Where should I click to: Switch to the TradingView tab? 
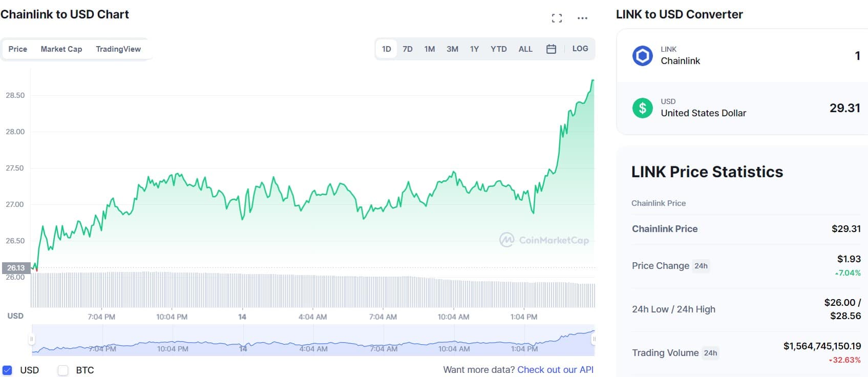(x=118, y=49)
